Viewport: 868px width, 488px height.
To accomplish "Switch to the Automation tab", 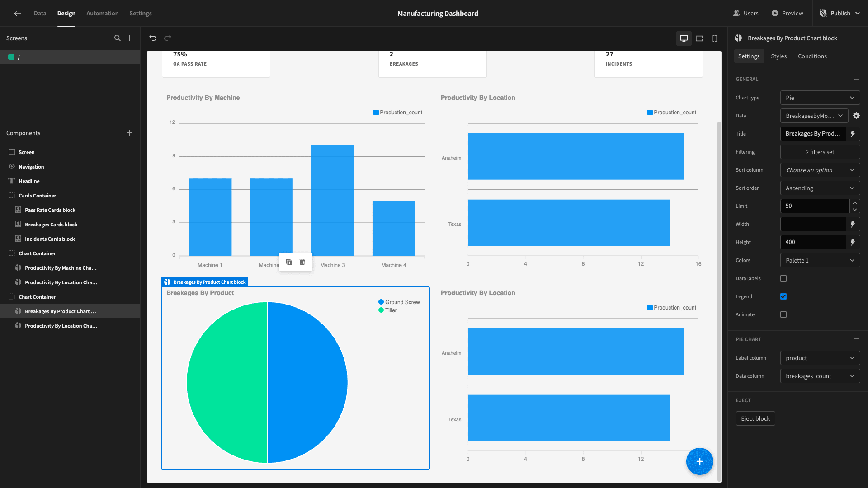I will click(x=102, y=14).
